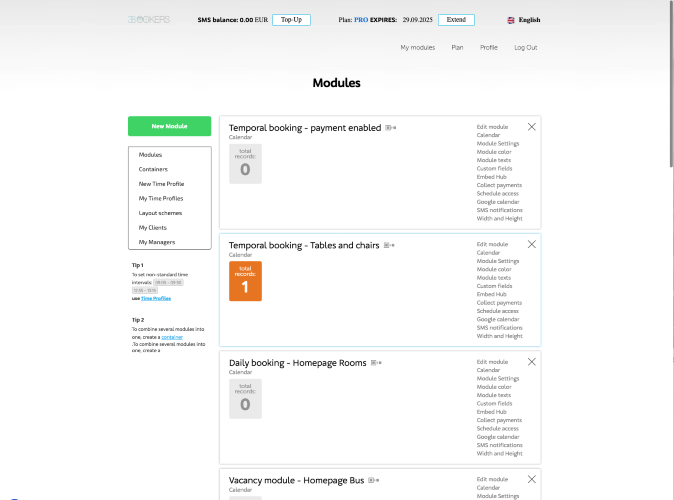Open Collect payments of Homepage Rooms module
This screenshot has width=674, height=500.
pos(499,420)
